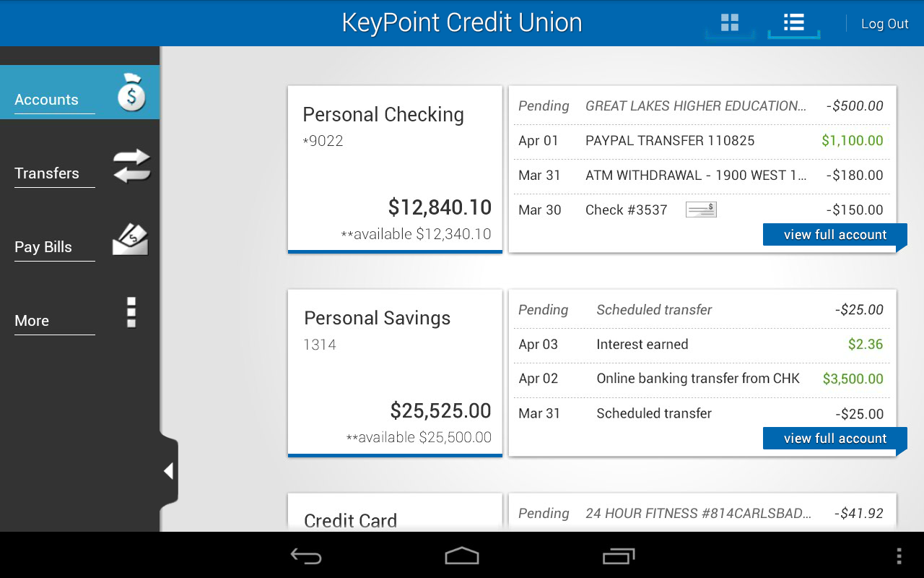Switch to list view layout
924x578 pixels.
click(794, 23)
